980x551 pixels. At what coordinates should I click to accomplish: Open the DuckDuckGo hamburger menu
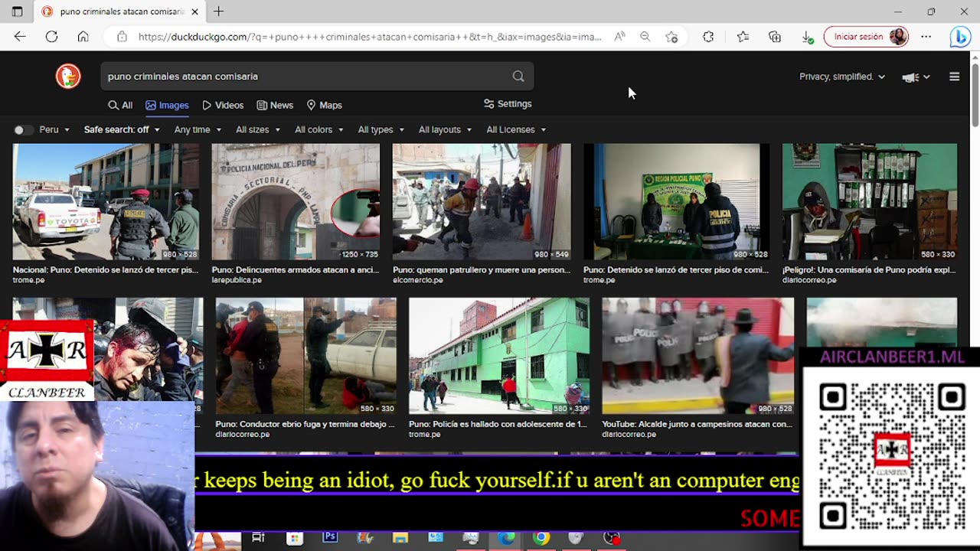point(954,77)
